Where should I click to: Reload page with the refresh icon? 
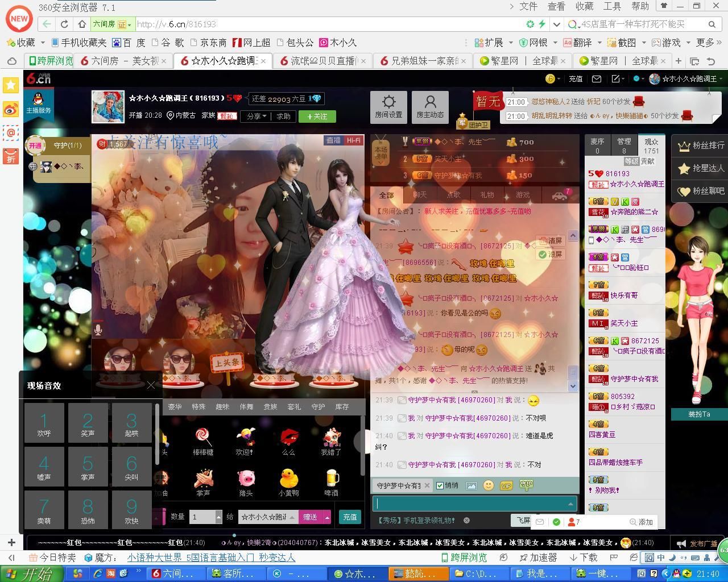(64, 24)
